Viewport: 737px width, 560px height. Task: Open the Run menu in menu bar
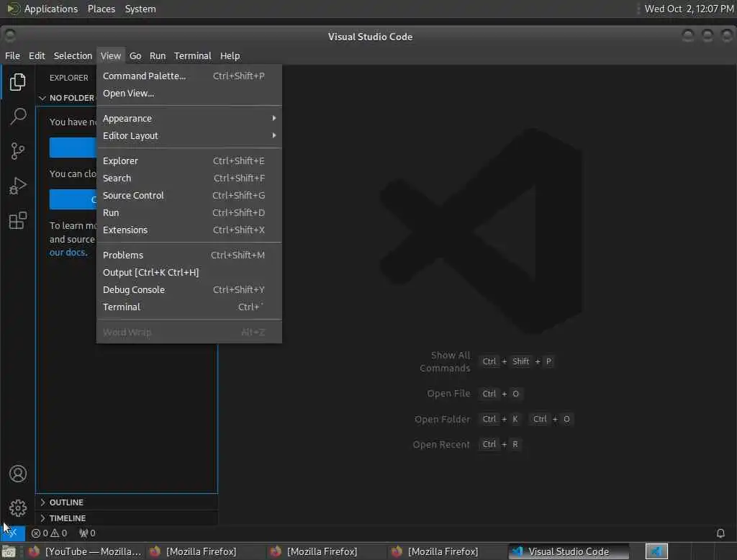click(158, 55)
